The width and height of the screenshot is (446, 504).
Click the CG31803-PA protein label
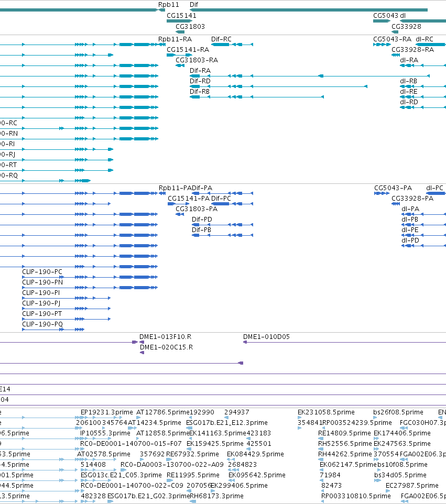(x=197, y=209)
